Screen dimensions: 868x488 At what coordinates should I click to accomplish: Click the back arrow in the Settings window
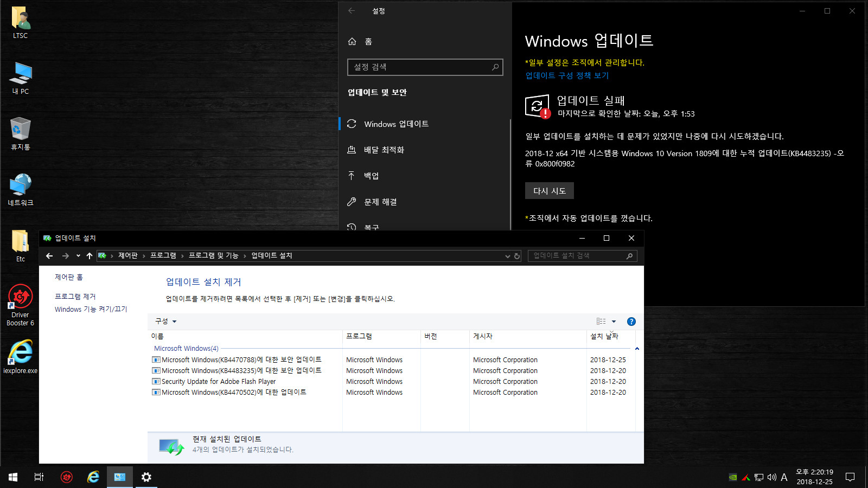point(352,11)
